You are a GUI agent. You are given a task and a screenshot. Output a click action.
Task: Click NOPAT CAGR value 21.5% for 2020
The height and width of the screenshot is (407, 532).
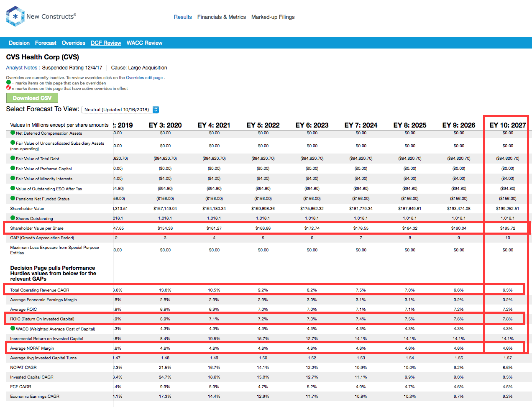(x=165, y=367)
